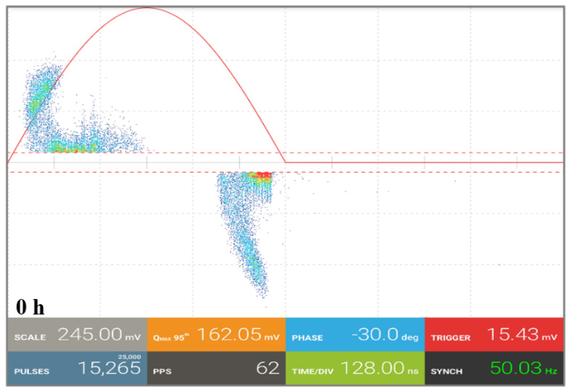Click the SYNCH 50.03 Hz panel

coord(494,368)
